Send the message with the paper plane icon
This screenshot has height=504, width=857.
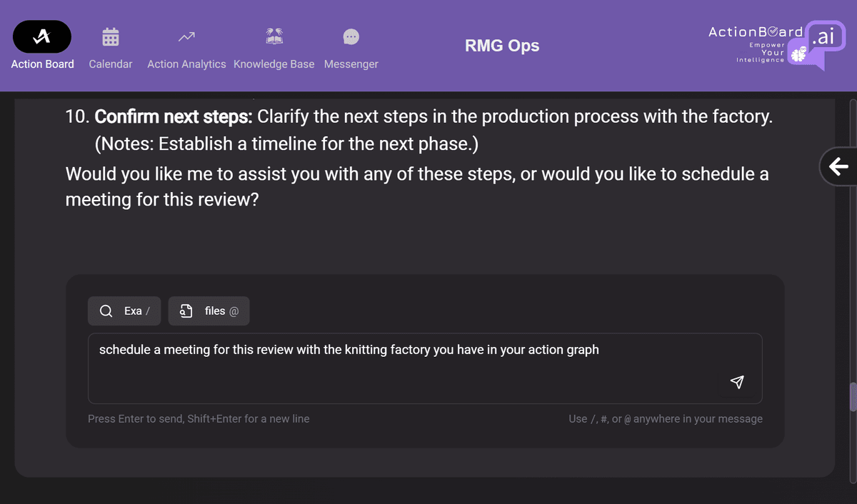(737, 382)
